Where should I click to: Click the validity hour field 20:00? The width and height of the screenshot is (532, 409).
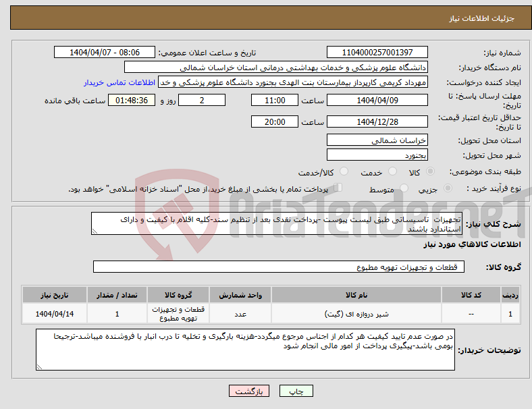[x=275, y=121]
